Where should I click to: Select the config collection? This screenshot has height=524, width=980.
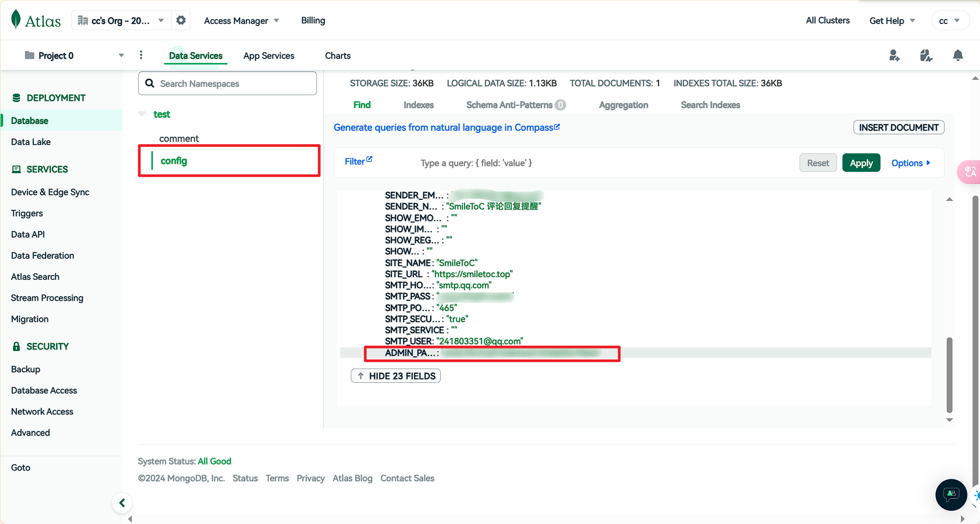tap(174, 161)
